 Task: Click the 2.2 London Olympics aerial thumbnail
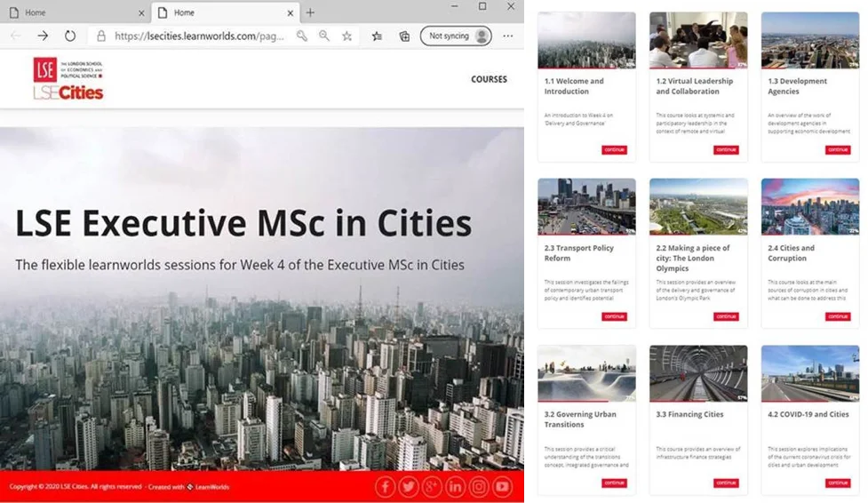pyautogui.click(x=698, y=207)
